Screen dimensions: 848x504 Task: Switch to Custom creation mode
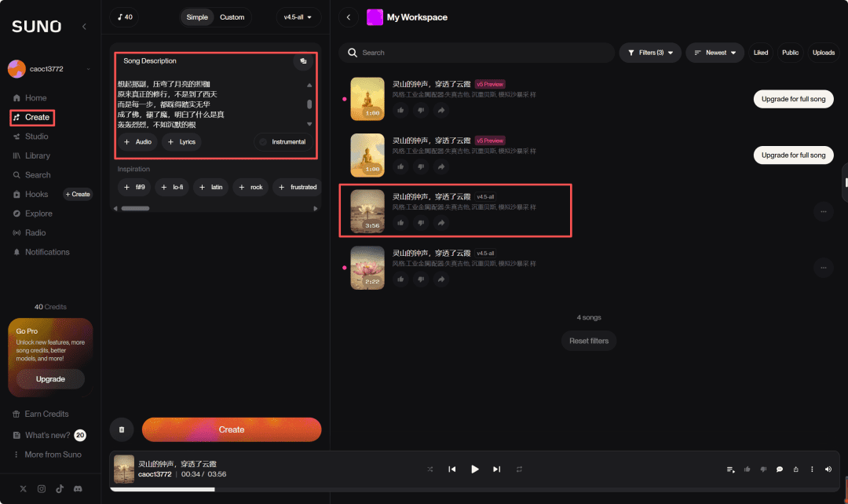coord(232,17)
